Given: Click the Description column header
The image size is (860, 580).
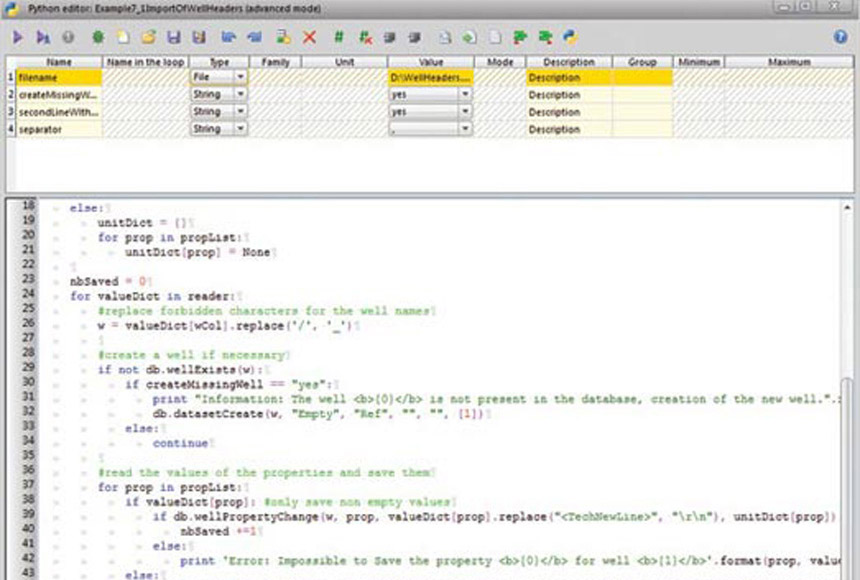Looking at the screenshot, I should (569, 62).
